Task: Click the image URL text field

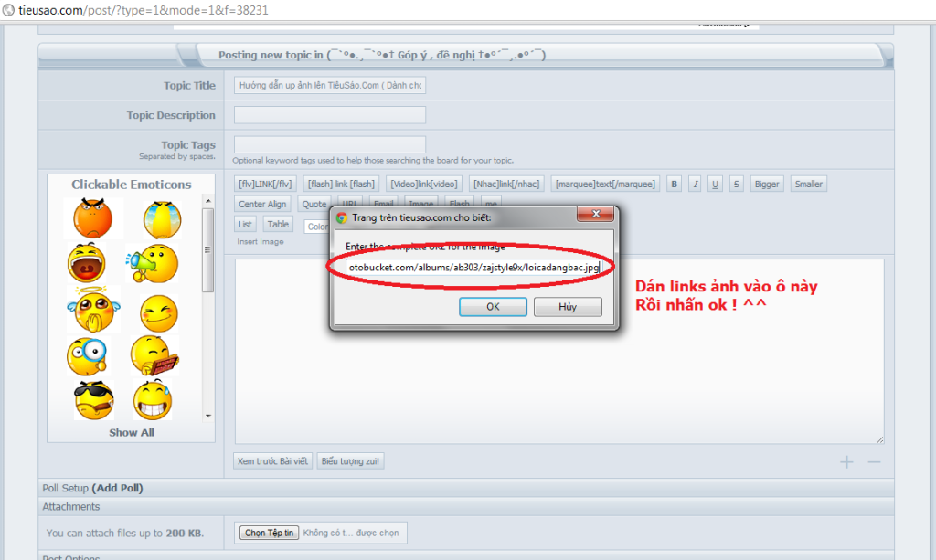Action: [473, 268]
